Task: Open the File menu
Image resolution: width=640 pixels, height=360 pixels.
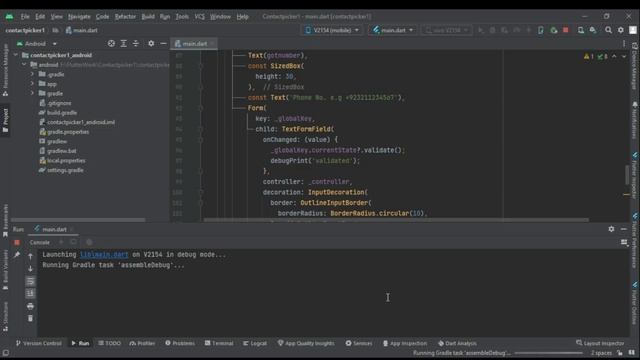Action: [x=25, y=17]
